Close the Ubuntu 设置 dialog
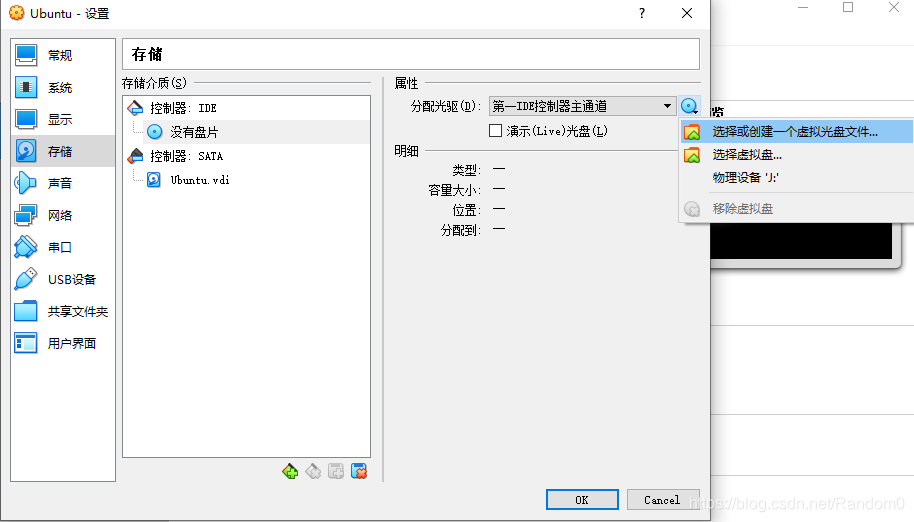 point(687,13)
